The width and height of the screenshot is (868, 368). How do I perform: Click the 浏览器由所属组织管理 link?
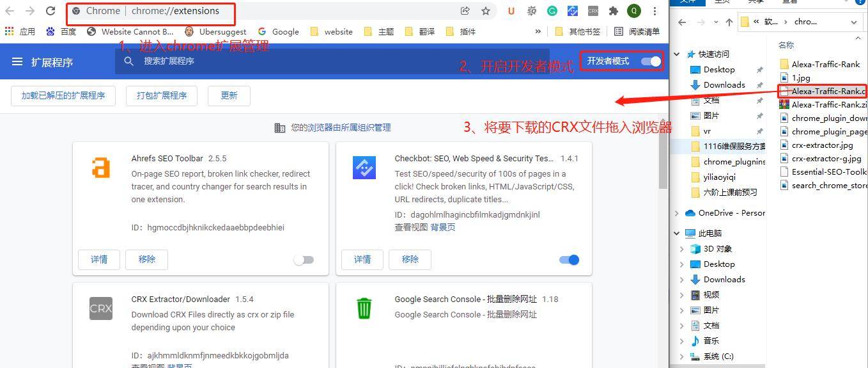(x=349, y=127)
